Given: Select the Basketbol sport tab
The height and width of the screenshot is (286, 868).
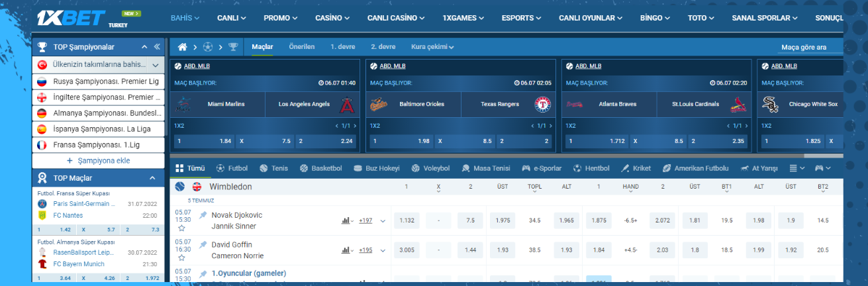Looking at the screenshot, I should click(321, 168).
